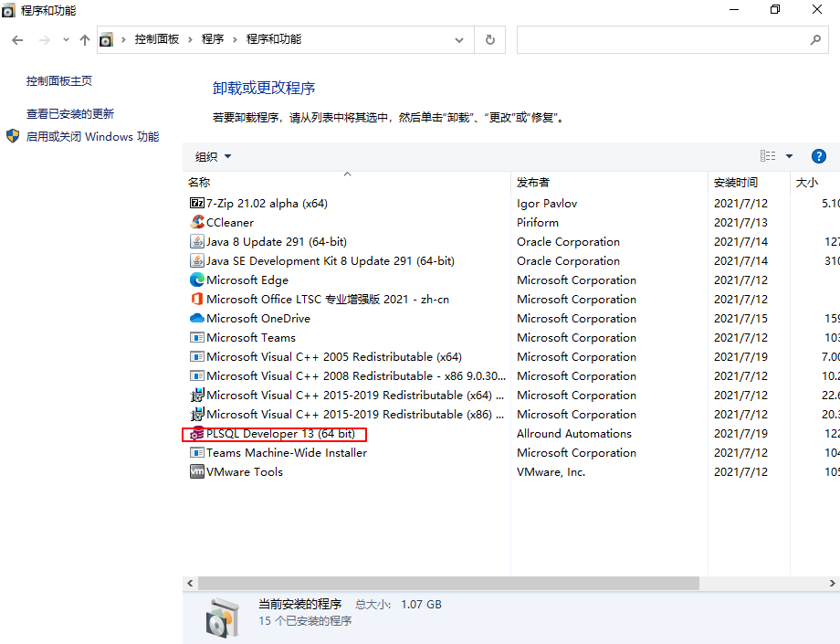Click the change view layout icon

[x=768, y=156]
